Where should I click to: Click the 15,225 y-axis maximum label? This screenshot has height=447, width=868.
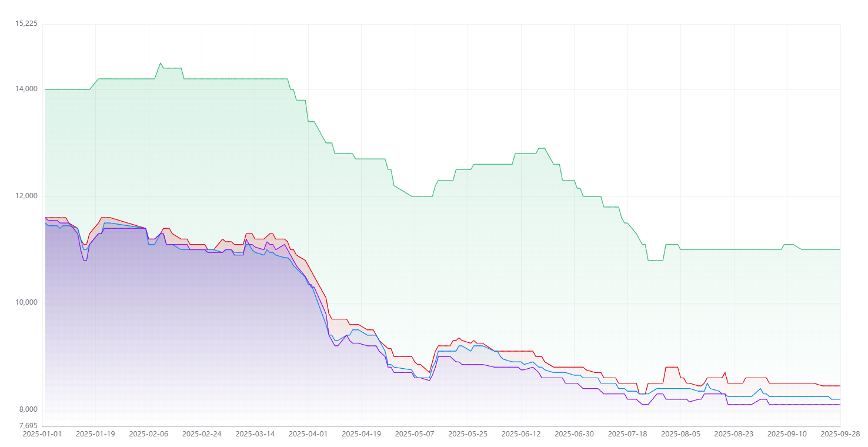coord(26,24)
